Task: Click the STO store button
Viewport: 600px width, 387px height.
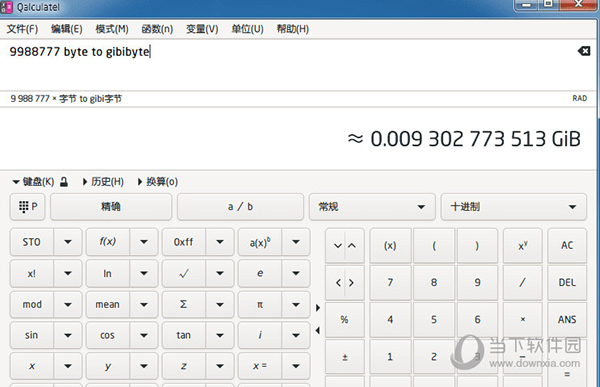Action: click(32, 242)
